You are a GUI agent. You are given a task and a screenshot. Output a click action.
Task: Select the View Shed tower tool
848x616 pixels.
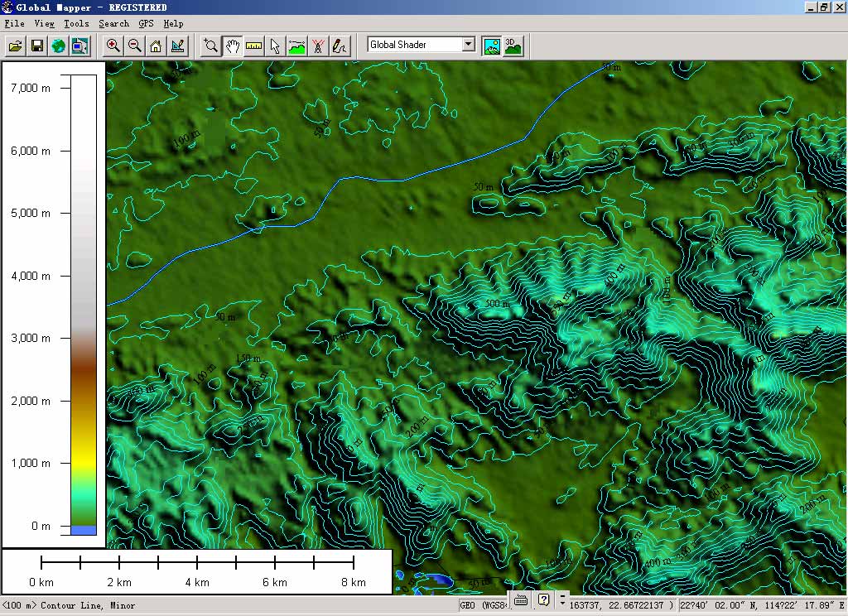[x=317, y=46]
